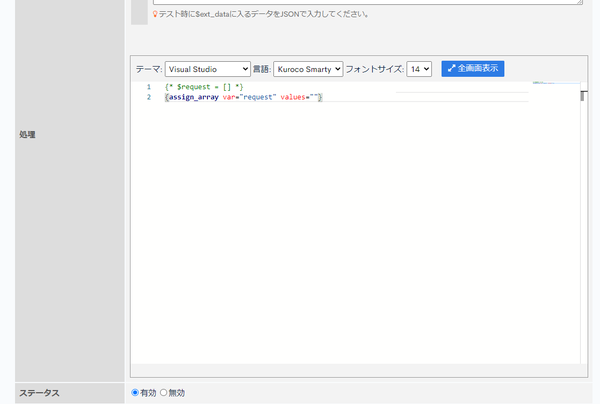Select the 無効 status radio button
600x404 pixels.
163,393
